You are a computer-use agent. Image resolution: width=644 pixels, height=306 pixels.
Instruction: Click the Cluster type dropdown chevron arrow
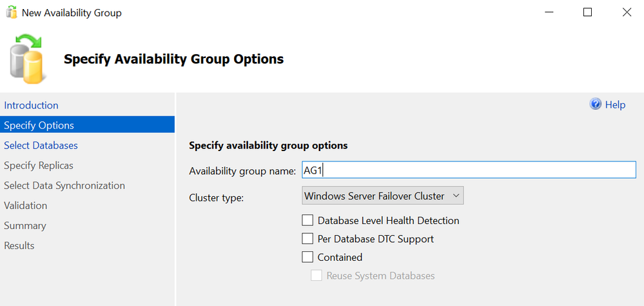(x=456, y=196)
